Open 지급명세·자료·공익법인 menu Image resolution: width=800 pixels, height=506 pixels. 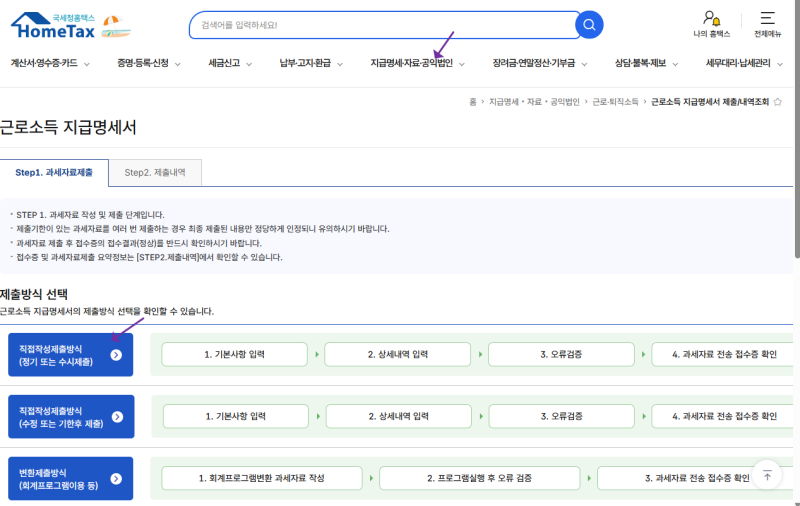coord(411,63)
